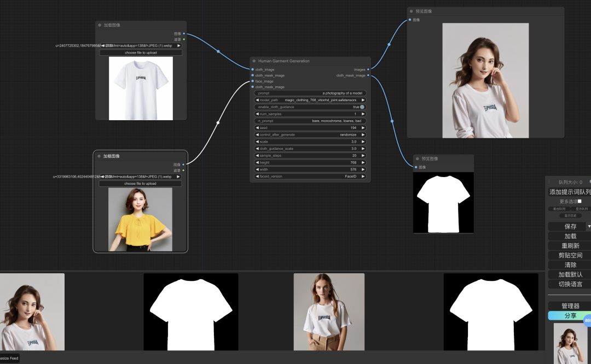Click 添加提示词队列 to queue prompt
The height and width of the screenshot is (364, 591).
pyautogui.click(x=570, y=192)
